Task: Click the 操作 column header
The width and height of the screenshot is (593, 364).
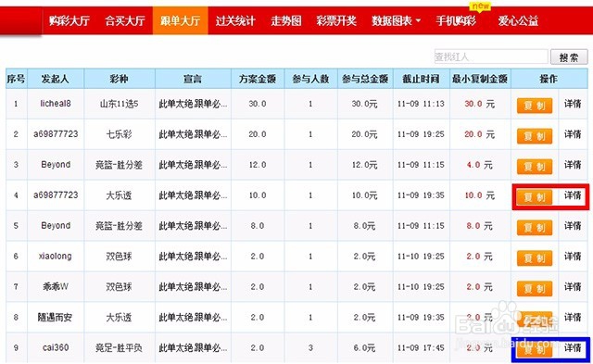Action: 549,79
